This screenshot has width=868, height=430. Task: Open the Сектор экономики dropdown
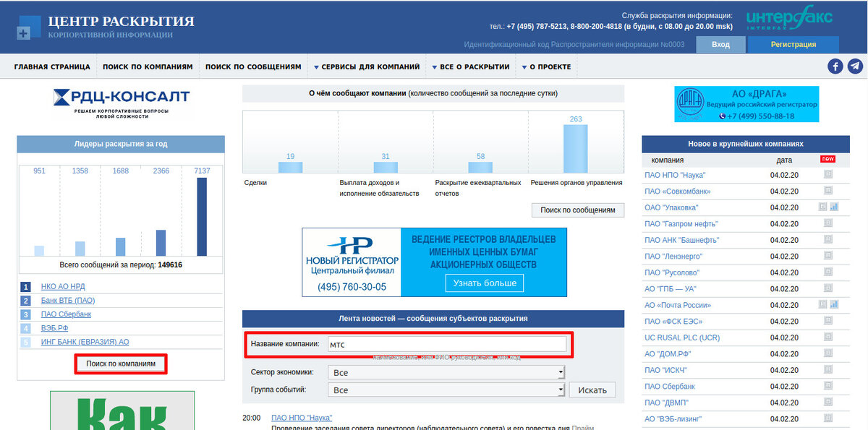tap(446, 373)
